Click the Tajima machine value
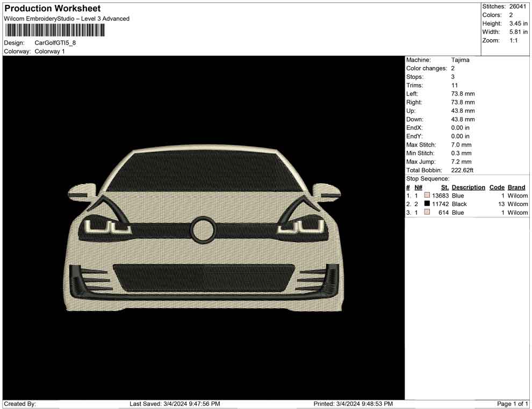 (x=460, y=60)
